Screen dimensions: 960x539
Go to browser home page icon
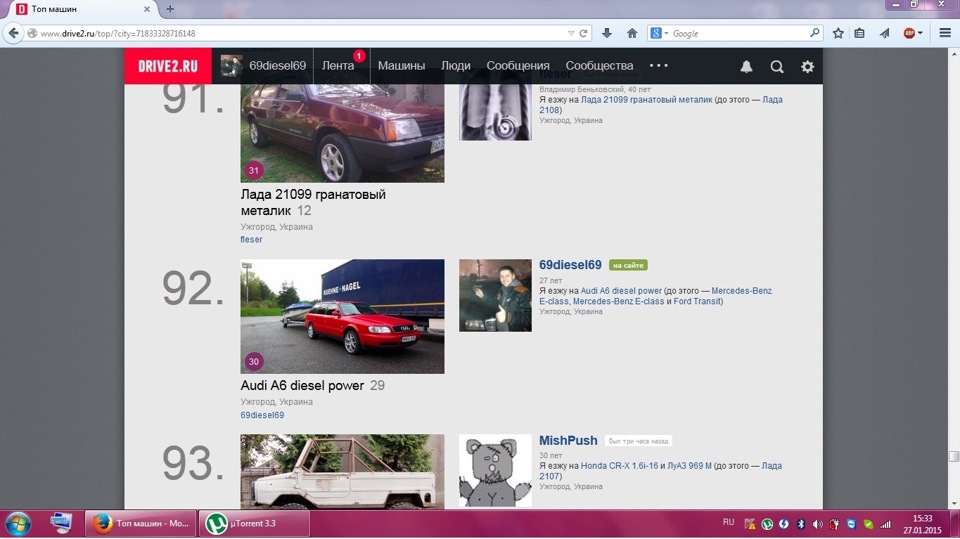pyautogui.click(x=632, y=33)
